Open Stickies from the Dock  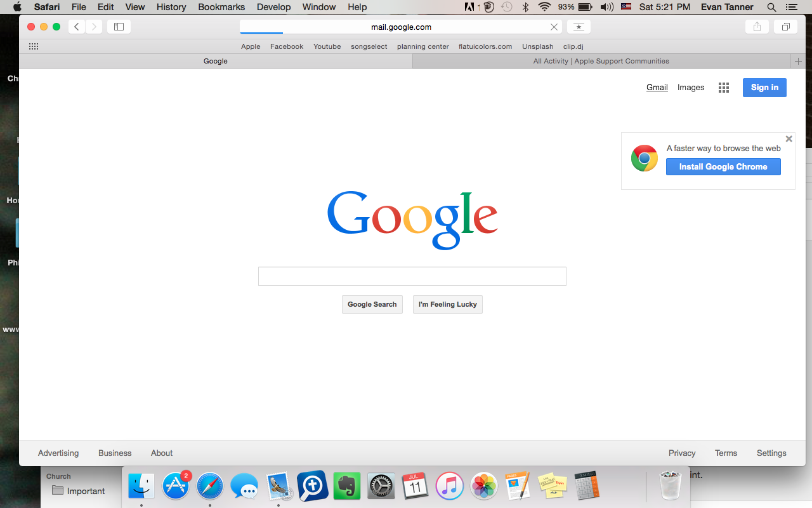[553, 486]
